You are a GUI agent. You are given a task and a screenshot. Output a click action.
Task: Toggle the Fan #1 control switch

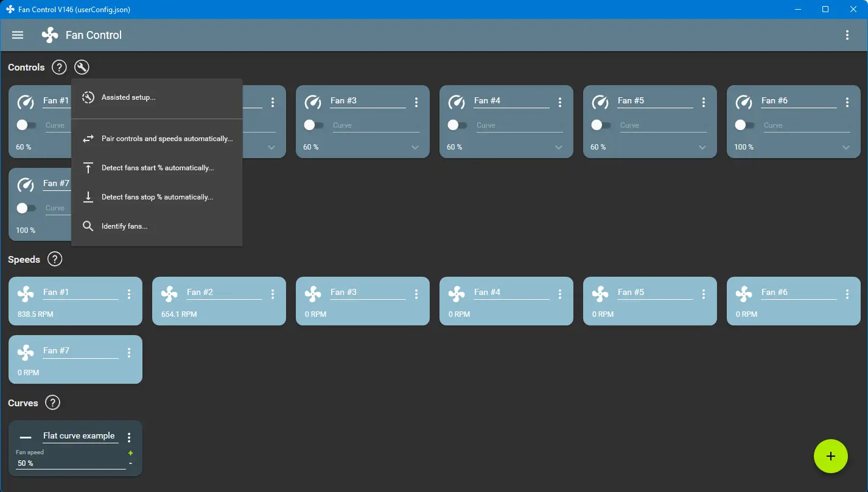pos(26,125)
